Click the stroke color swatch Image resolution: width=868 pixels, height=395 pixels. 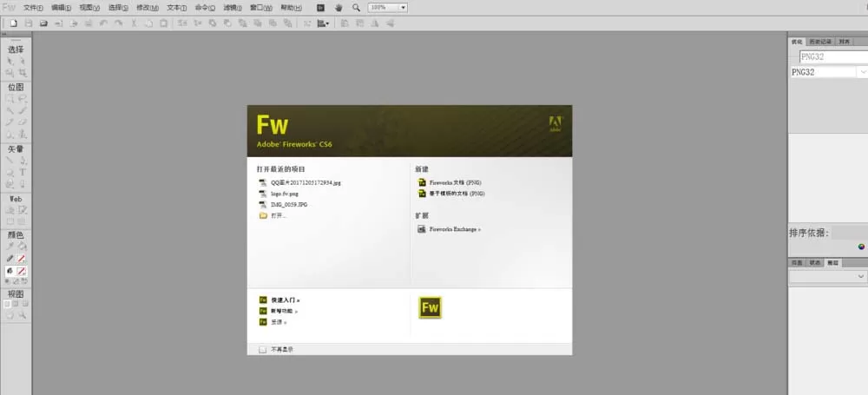(x=22, y=259)
